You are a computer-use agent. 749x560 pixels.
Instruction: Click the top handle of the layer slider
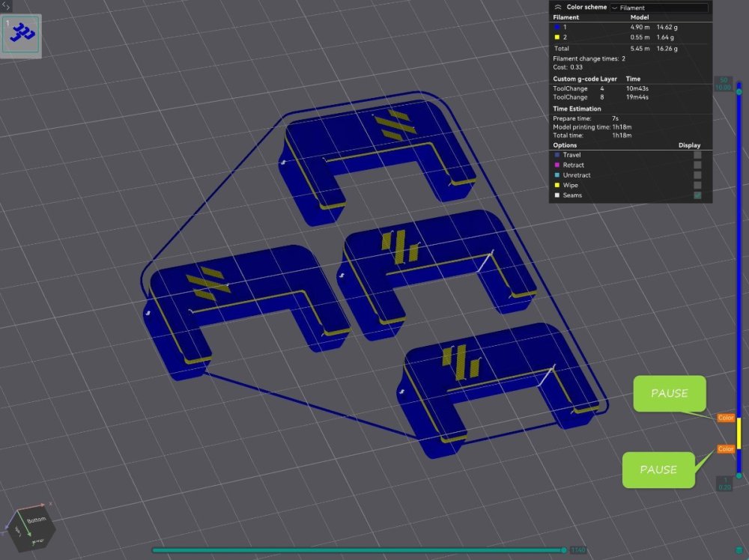coord(739,91)
